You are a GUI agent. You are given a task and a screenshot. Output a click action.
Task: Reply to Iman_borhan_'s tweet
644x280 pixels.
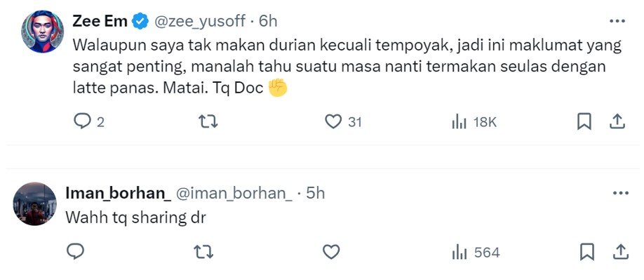[76, 251]
